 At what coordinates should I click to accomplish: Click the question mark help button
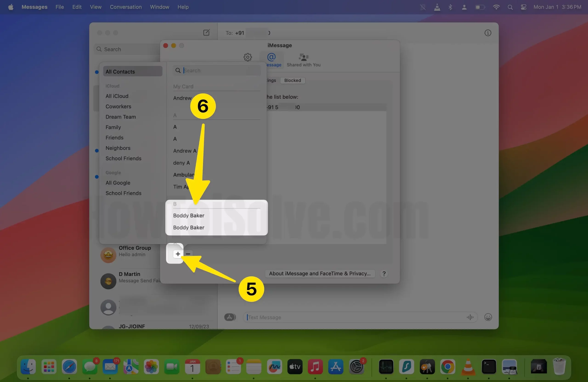coord(384,274)
